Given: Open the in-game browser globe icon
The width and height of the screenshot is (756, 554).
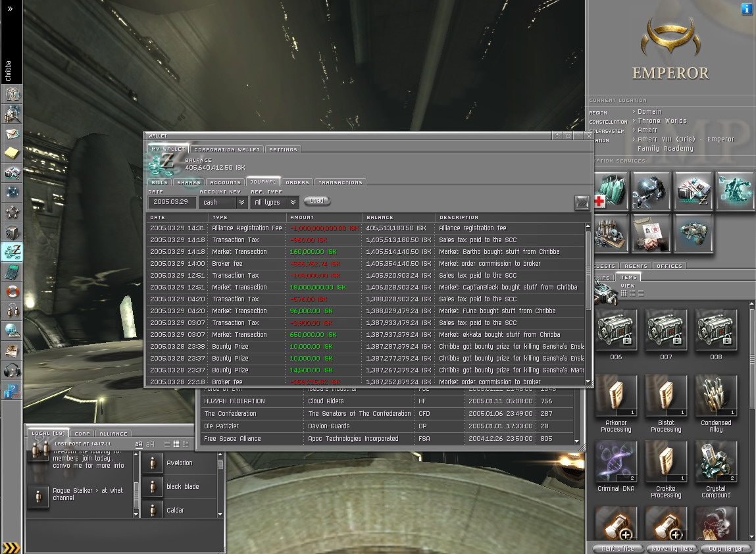Looking at the screenshot, I should (12, 331).
